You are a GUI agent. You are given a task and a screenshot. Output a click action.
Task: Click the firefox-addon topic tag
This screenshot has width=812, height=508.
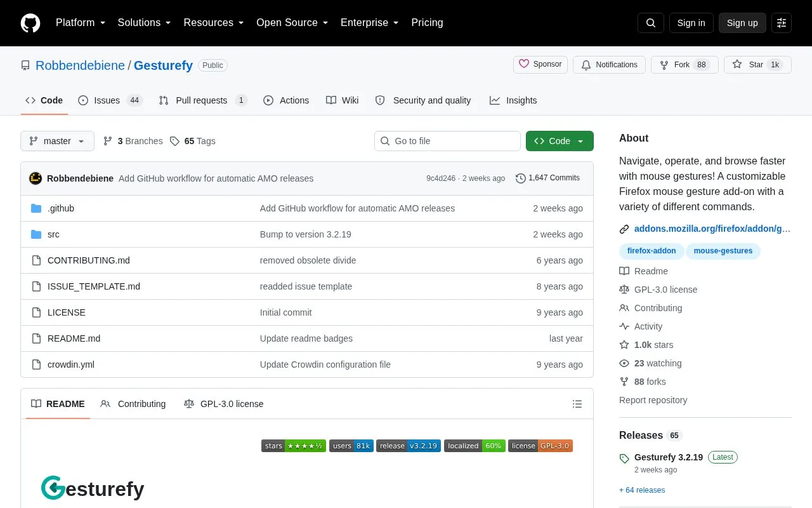click(652, 251)
